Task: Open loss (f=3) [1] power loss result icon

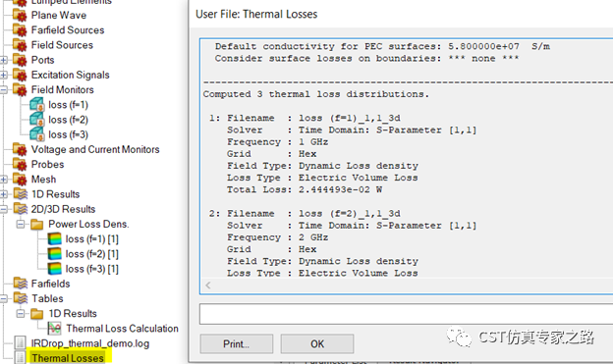Action: click(x=54, y=269)
